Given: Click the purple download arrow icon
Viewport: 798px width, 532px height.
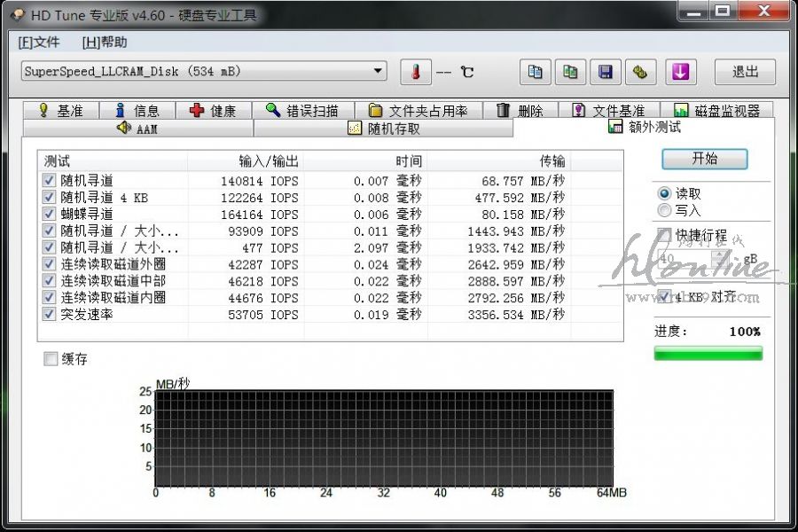Looking at the screenshot, I should pyautogui.click(x=681, y=72).
